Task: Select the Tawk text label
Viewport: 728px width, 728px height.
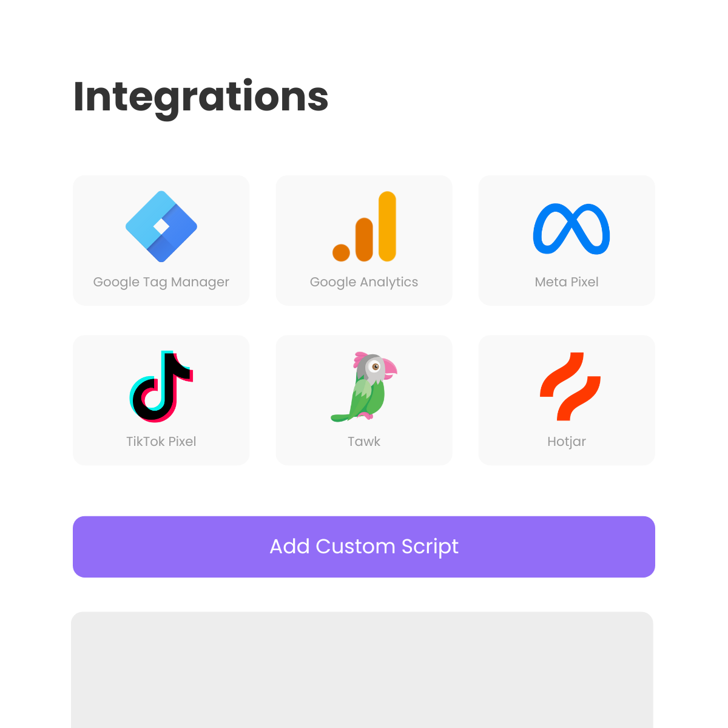Action: coord(364,442)
